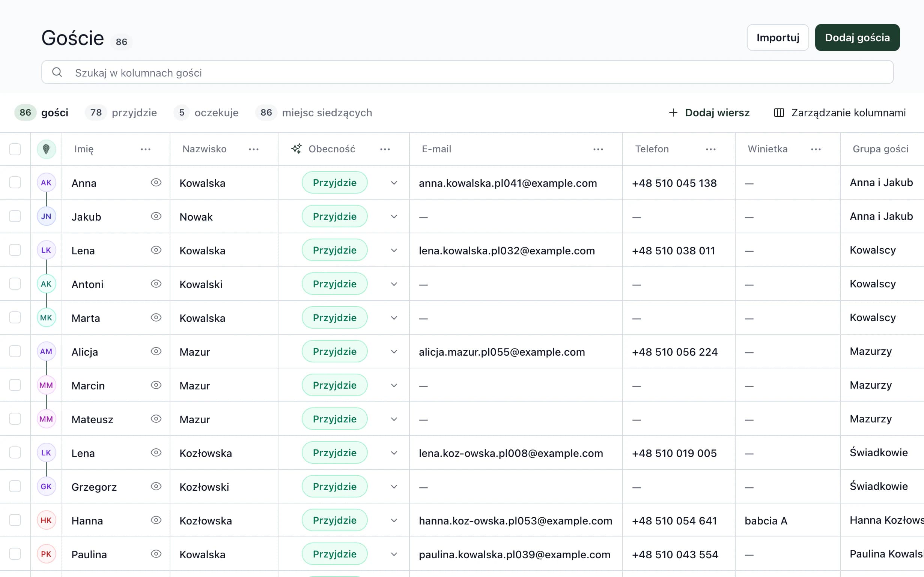The height and width of the screenshot is (577, 924).
Task: Open the E-mail column three-dot menu
Action: click(x=598, y=149)
